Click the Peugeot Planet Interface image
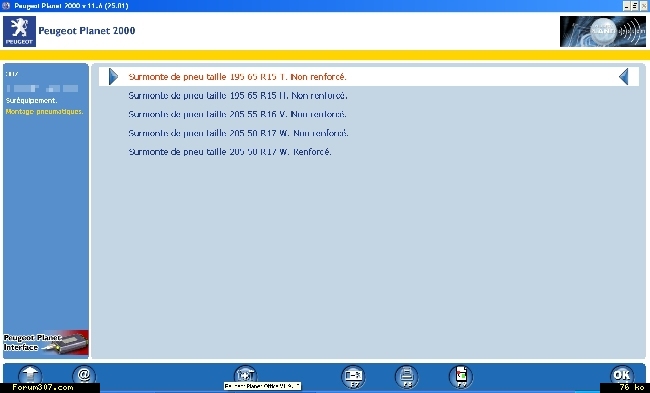The width and height of the screenshot is (650, 393). coord(46,343)
